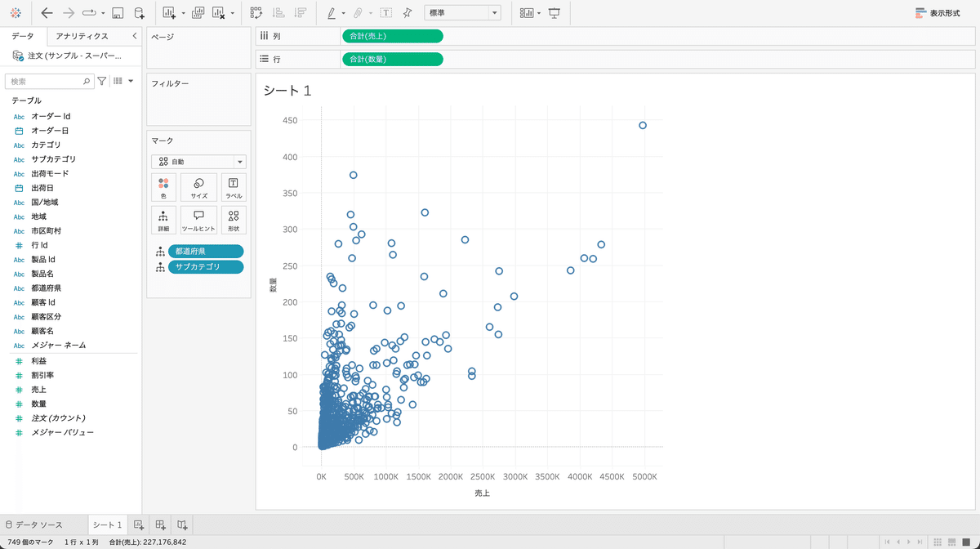Click the サブカテゴリ pill in Marks card
980x549 pixels.
coord(205,266)
